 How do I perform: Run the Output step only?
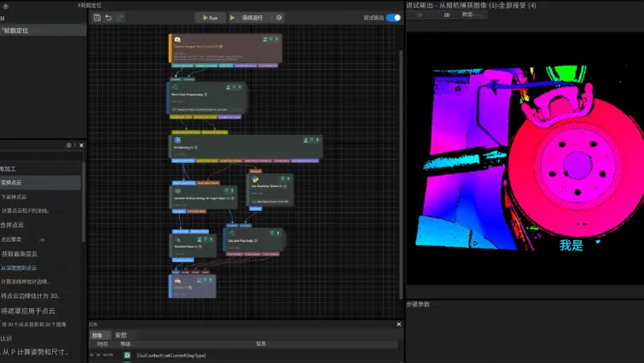pos(211,280)
